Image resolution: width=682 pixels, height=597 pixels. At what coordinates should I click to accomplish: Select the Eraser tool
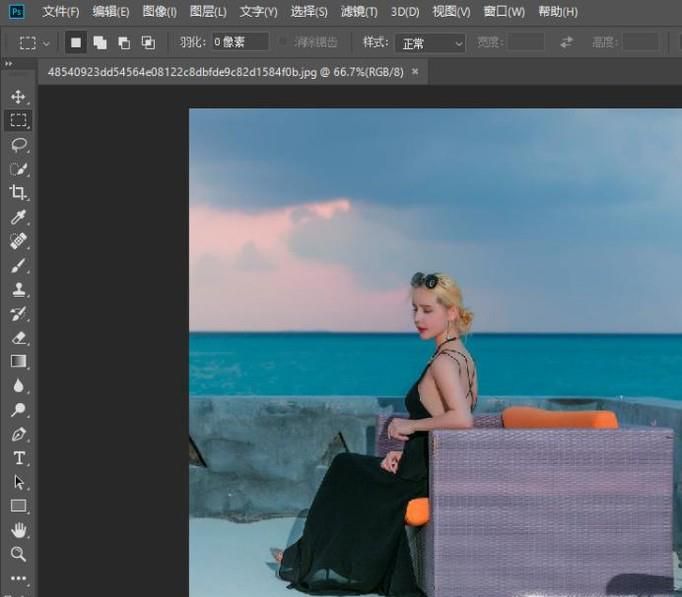[18, 338]
